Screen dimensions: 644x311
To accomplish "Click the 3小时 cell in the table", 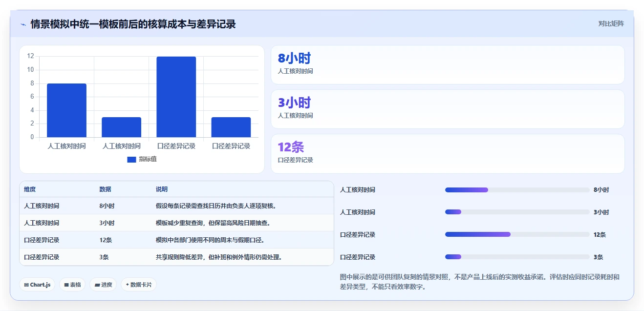I will tap(107, 223).
